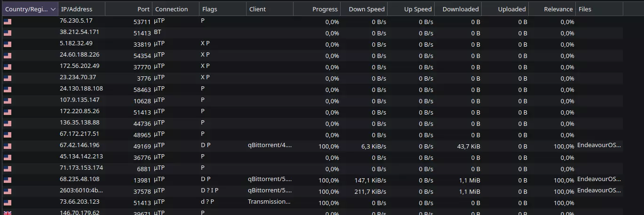
Task: Click port 13981 cell
Action: (x=142, y=180)
